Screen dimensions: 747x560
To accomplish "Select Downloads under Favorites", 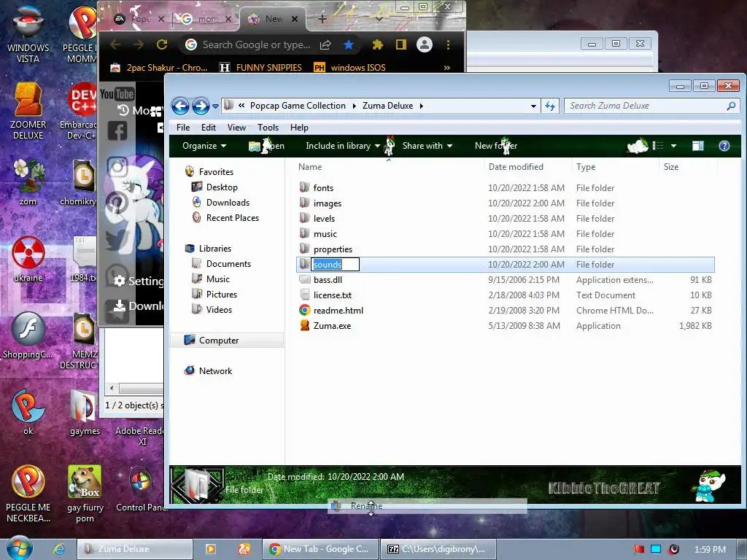I will [228, 203].
